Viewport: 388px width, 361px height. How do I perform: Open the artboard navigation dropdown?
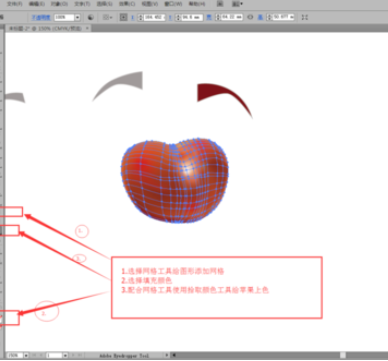coord(65,355)
